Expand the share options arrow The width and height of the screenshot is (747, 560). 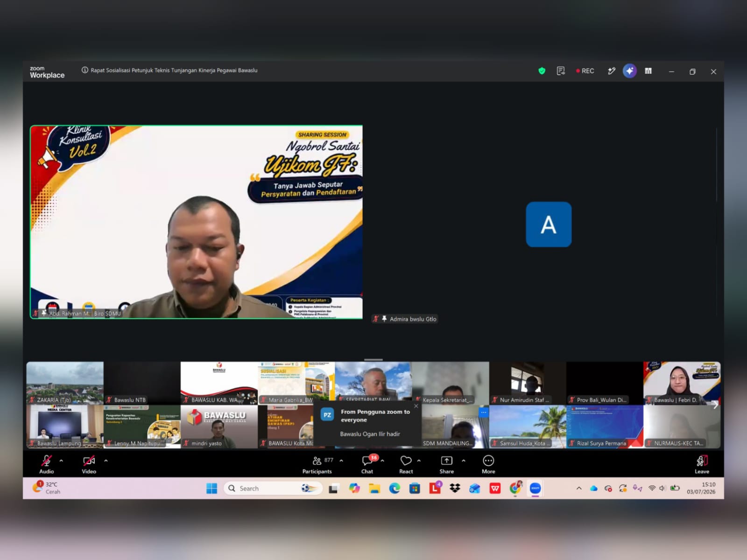pyautogui.click(x=463, y=461)
